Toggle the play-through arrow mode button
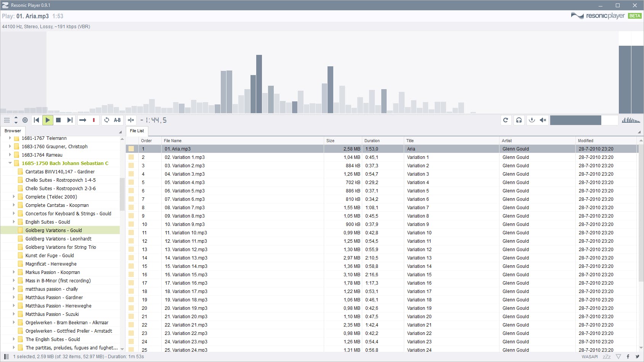Screen dimensions: 644x362 coord(83,120)
